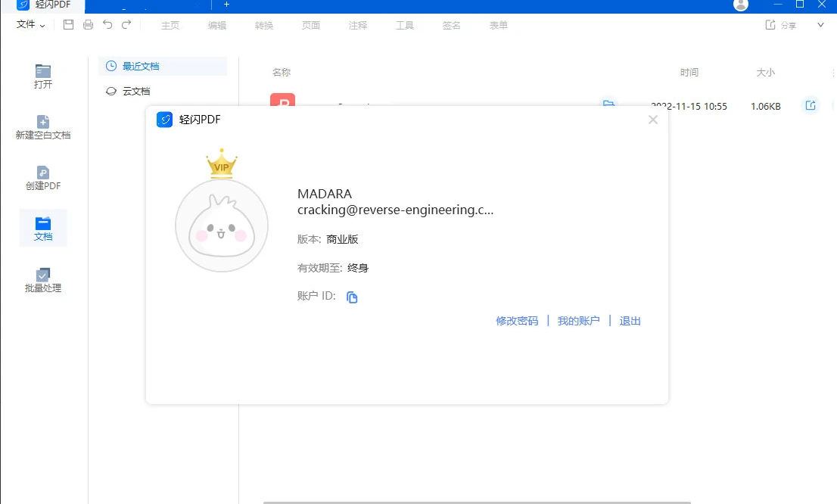837x504 pixels.
Task: Click the Print icon in the toolbar
Action: [88, 24]
